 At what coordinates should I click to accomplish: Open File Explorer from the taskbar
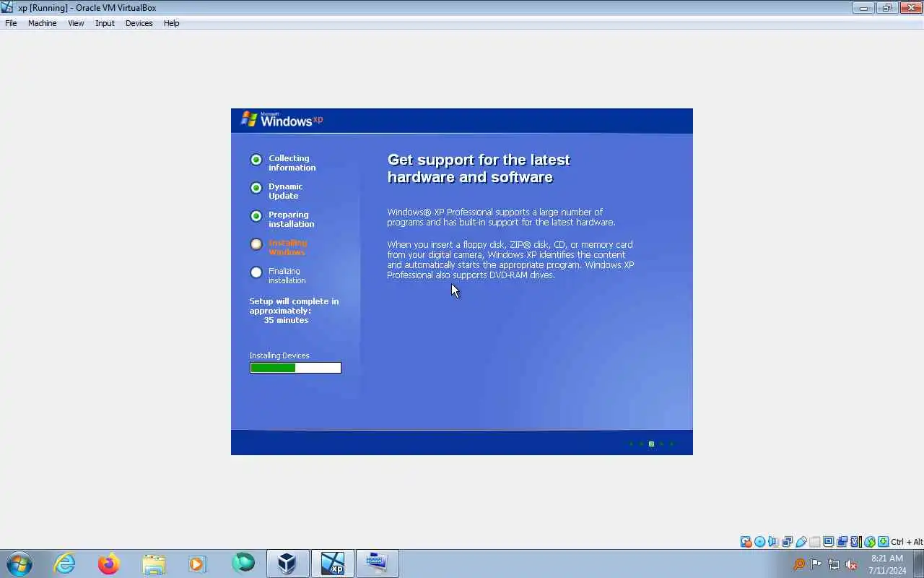click(x=154, y=564)
